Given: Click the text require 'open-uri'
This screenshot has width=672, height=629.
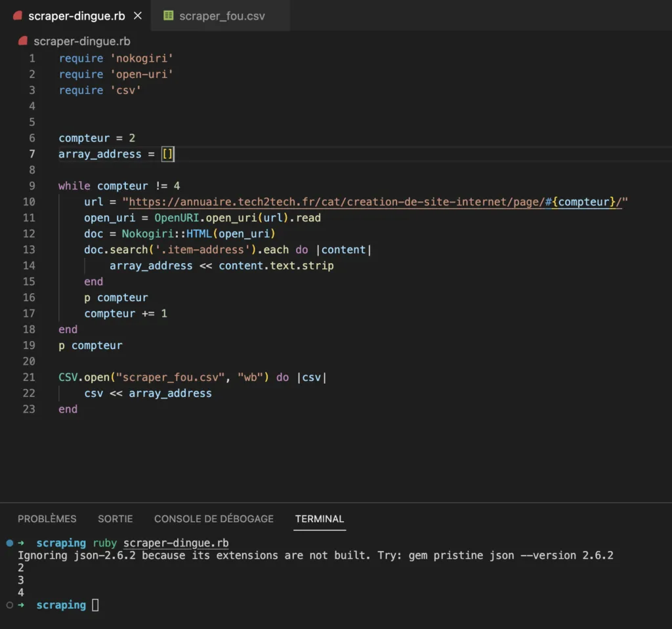Looking at the screenshot, I should coord(115,74).
